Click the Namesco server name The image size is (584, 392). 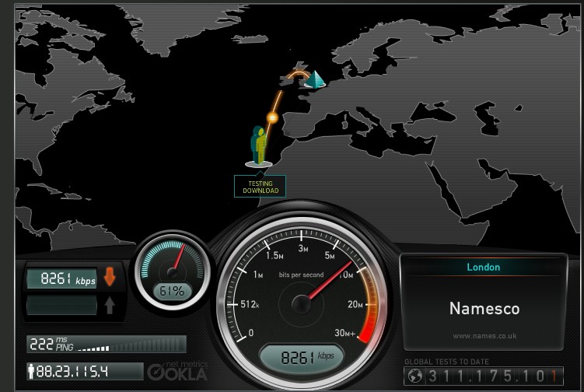pyautogui.click(x=483, y=309)
